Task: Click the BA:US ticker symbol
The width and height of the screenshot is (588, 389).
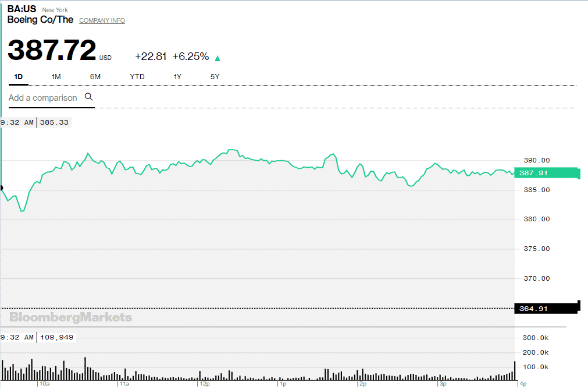Action: [x=22, y=9]
